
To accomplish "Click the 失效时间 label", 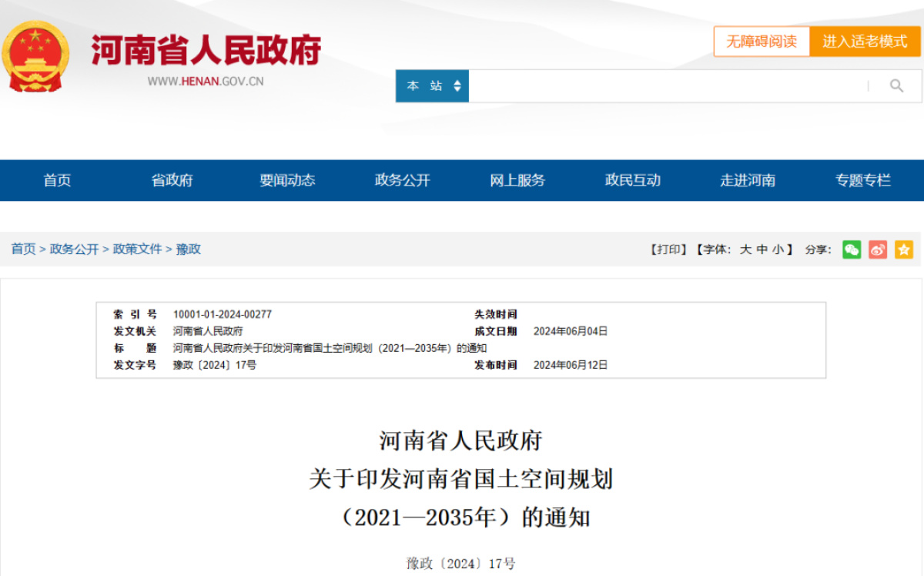I will coord(496,314).
